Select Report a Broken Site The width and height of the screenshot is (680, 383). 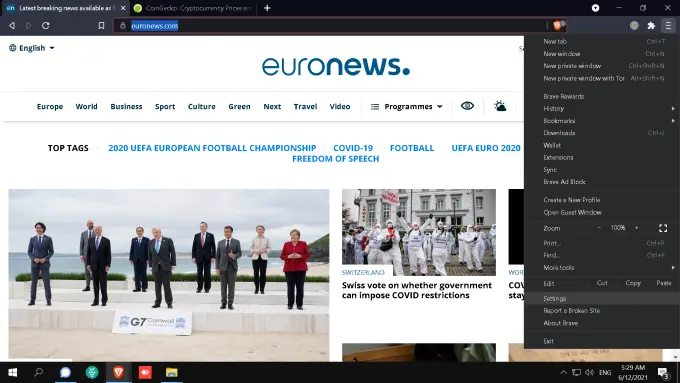point(602,311)
